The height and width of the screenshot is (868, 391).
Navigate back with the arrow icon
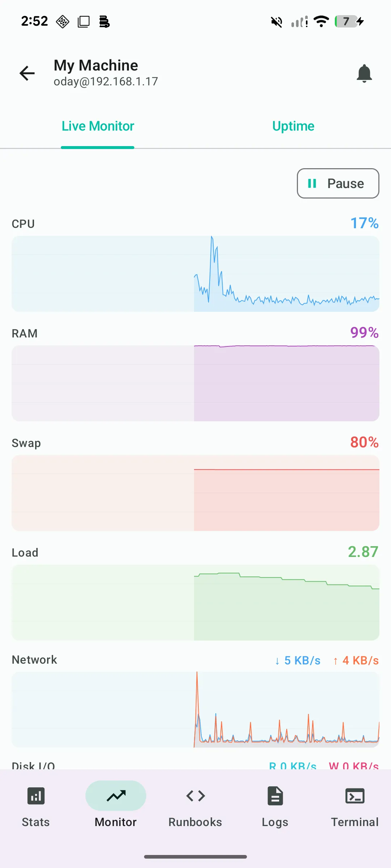(x=26, y=73)
